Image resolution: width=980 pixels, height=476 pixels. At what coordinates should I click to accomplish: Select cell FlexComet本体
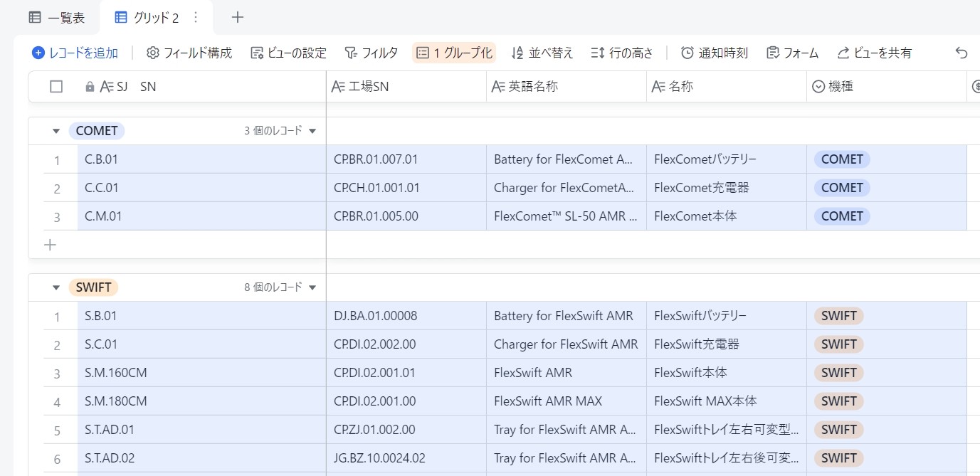[727, 216]
